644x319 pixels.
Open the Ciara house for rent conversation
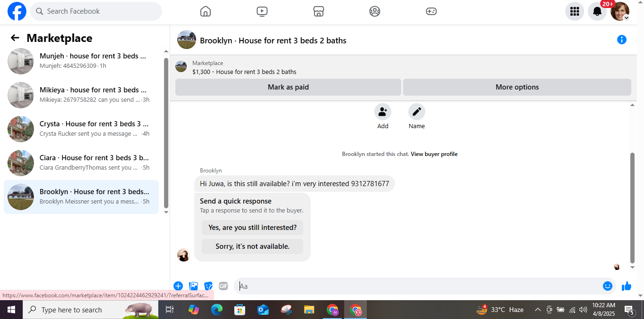pyautogui.click(x=81, y=163)
